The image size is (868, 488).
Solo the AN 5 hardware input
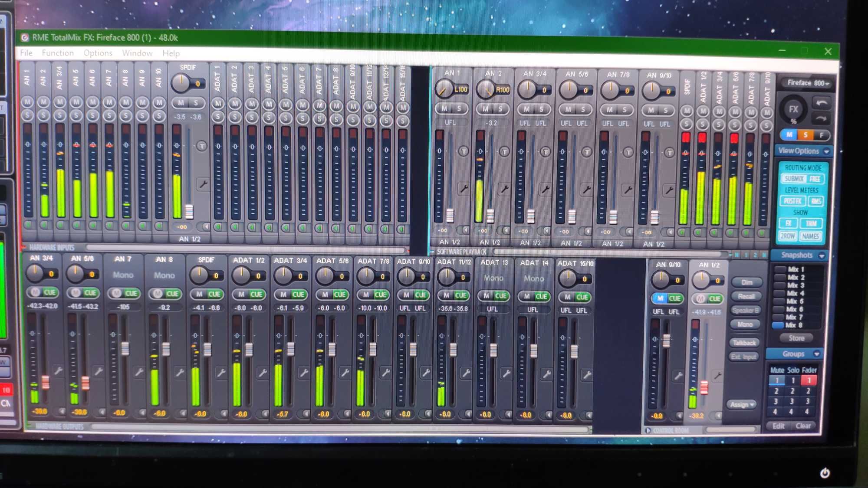(76, 115)
